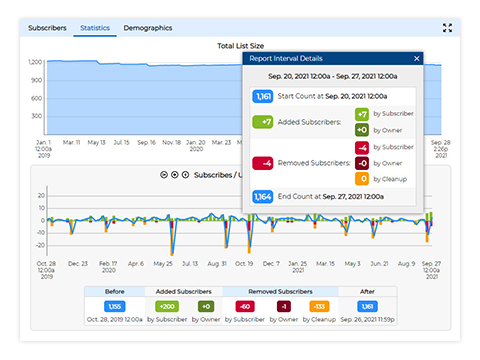480x360 pixels.
Task: Click the +200 by Subscriber summary badge
Action: 167,306
